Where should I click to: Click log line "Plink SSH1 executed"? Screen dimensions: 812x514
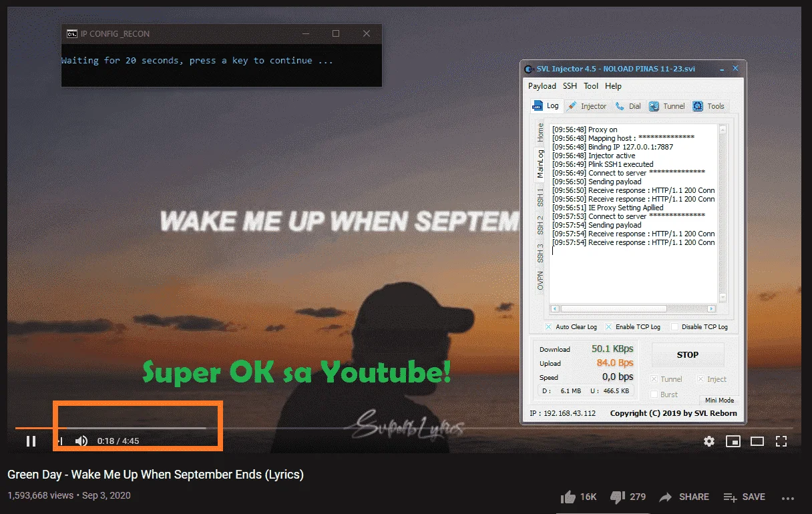(x=602, y=164)
